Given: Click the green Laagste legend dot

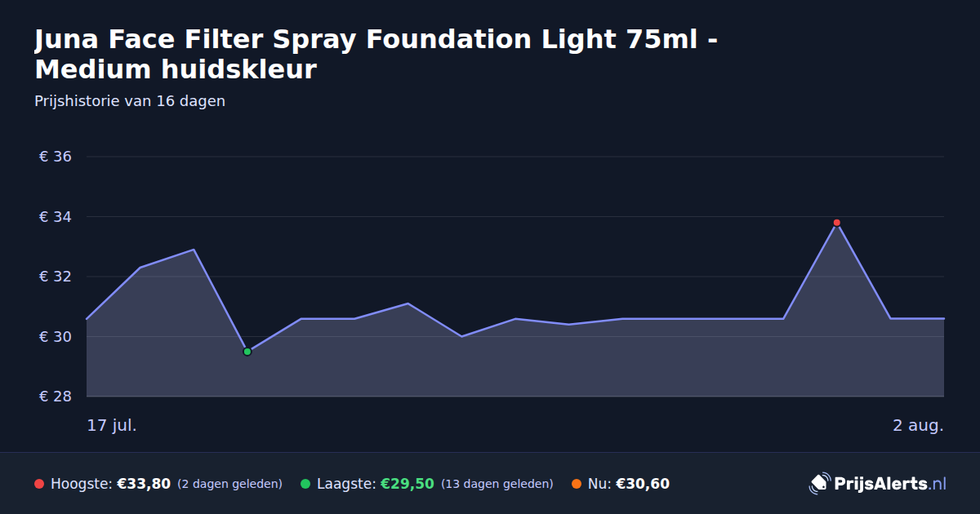Looking at the screenshot, I should [305, 484].
